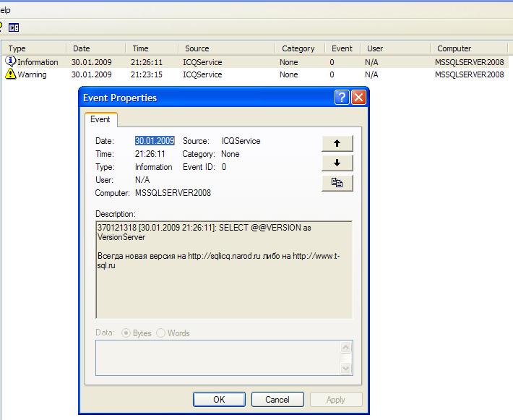Click inside the Description text box
This screenshot has width=513, height=420.
tap(224, 270)
